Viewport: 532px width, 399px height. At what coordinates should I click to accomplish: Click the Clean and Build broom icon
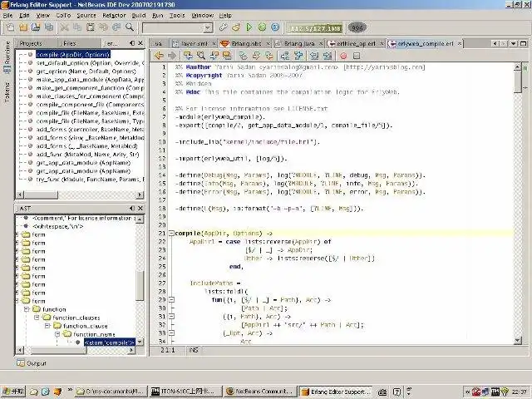point(236,27)
